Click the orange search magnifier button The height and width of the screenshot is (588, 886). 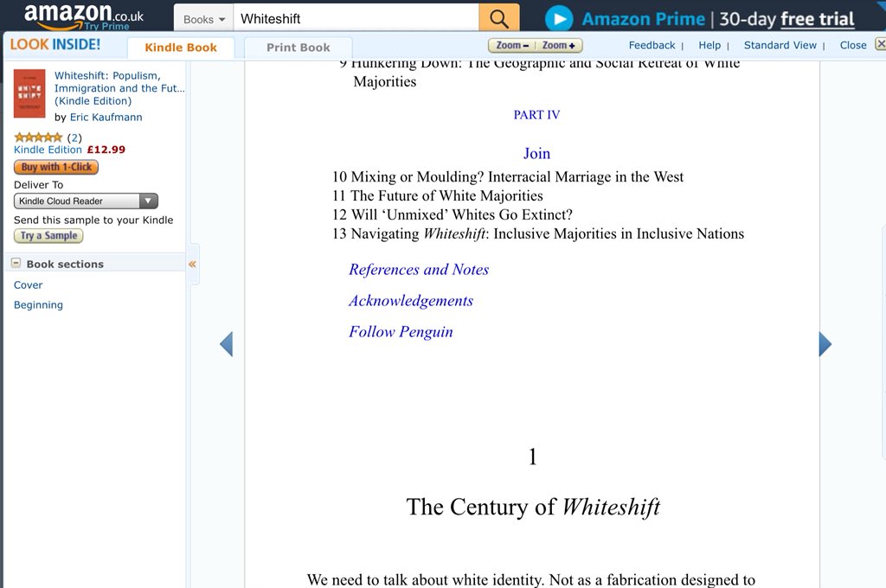coord(499,19)
